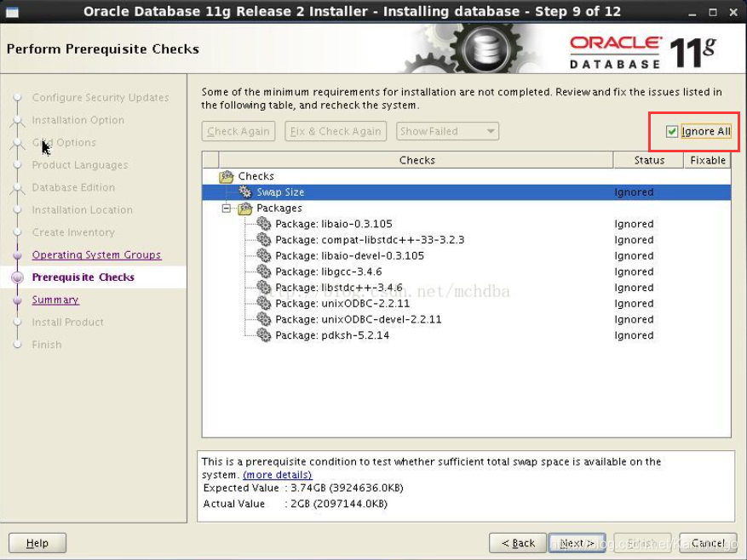Maximize the installer window
Screen dimensions: 747x560
[713, 13]
